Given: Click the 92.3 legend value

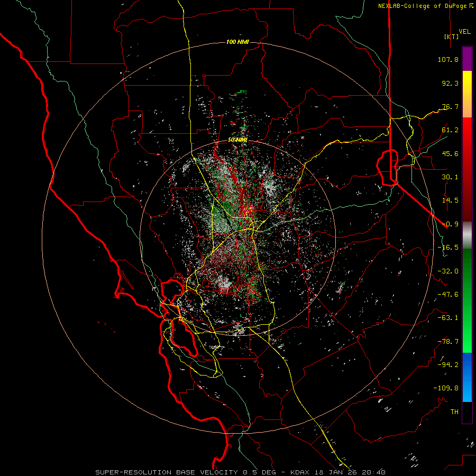Looking at the screenshot, I should pos(450,83).
